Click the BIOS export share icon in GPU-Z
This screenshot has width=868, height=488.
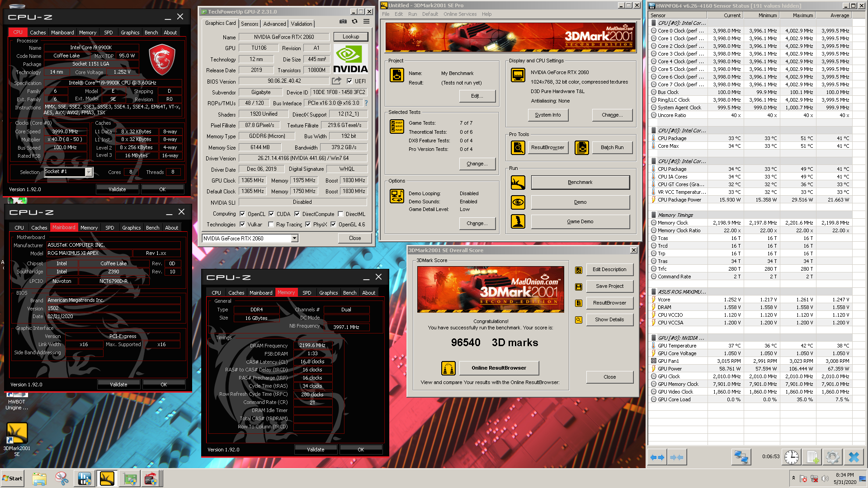click(336, 81)
